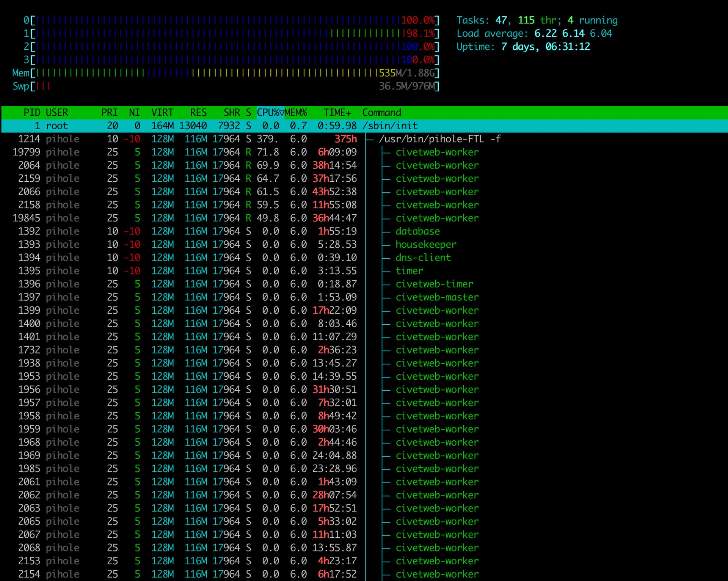
Task: Click the Command column header
Action: pyautogui.click(x=381, y=113)
